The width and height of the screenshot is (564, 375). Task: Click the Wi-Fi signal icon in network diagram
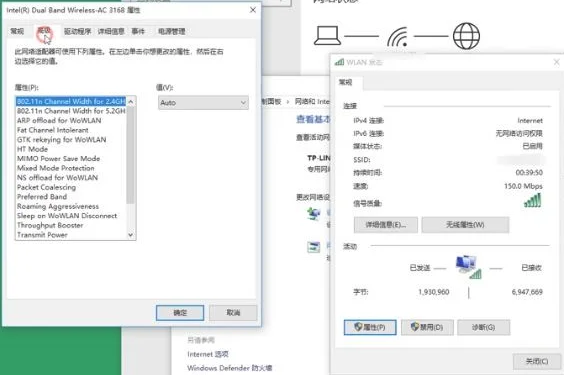tap(398, 37)
